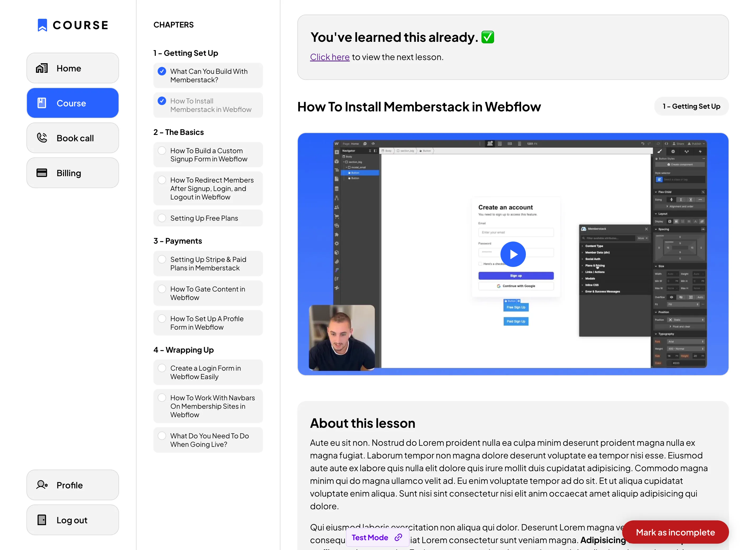
Task: Uncheck the completed What Can You Build lesson
Action: (x=162, y=71)
